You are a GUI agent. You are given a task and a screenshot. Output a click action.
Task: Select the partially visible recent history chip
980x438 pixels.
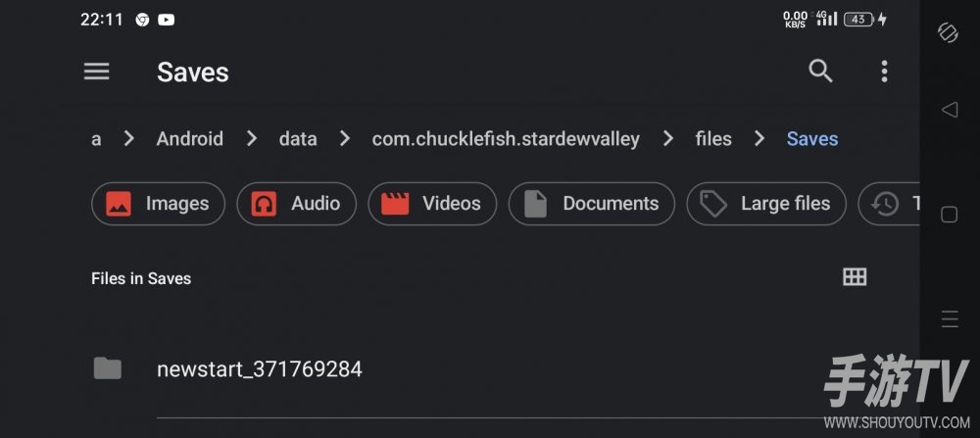tap(890, 204)
